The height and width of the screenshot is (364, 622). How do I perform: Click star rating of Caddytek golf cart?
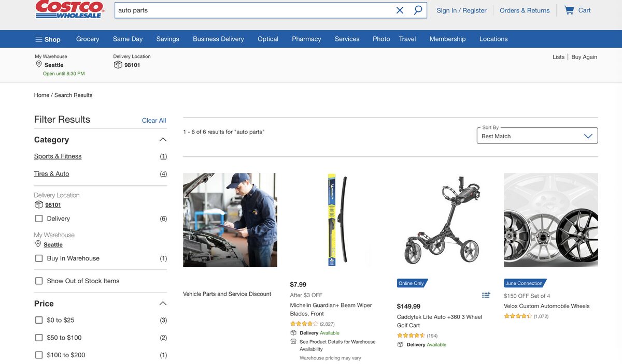411,336
